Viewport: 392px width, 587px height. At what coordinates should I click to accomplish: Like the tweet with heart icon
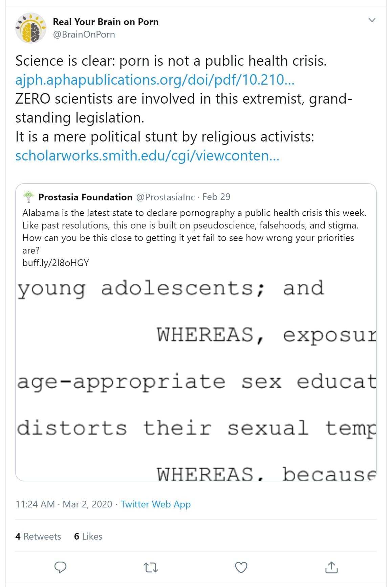tap(241, 567)
